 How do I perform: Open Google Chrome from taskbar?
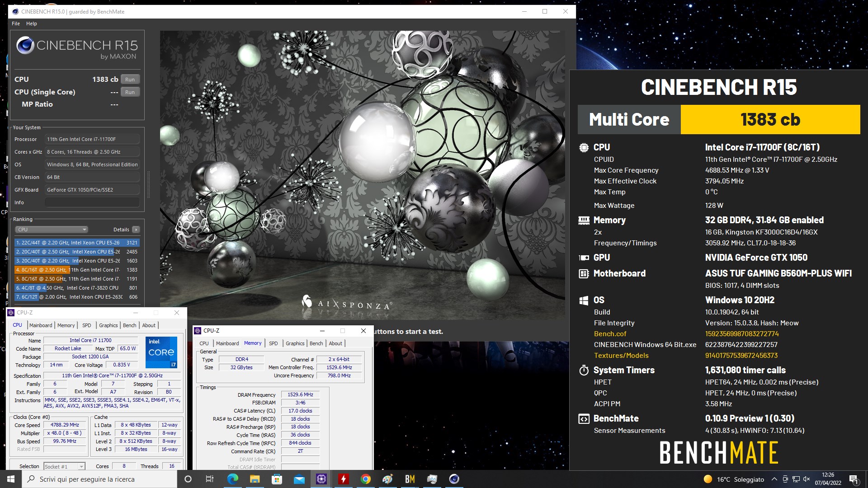[365, 479]
